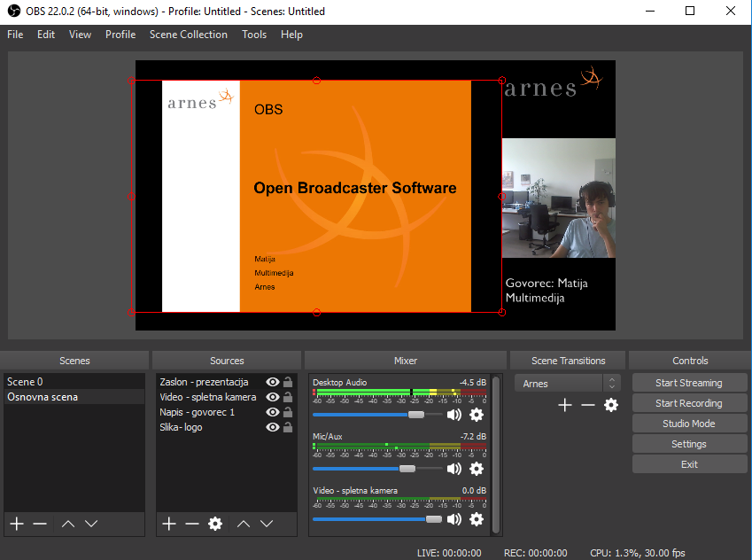Select Zaslon - prezentacija source row
Viewport: 752px width, 560px height.
coord(227,382)
